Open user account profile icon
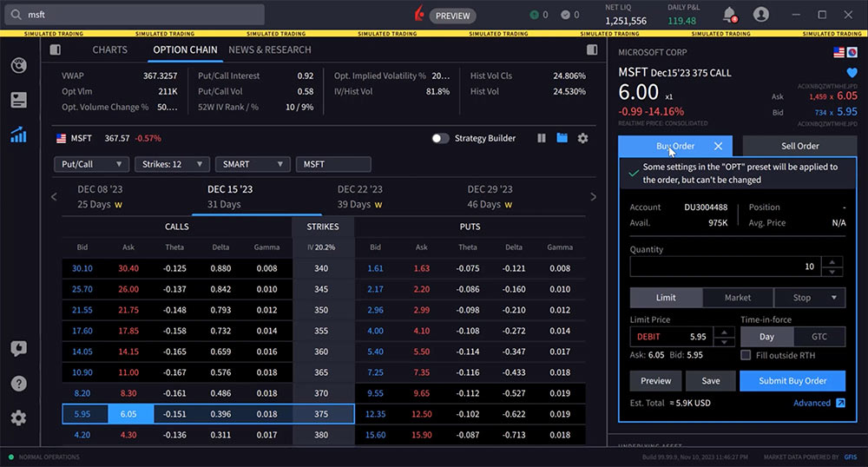This screenshot has height=467, width=868. (761, 15)
